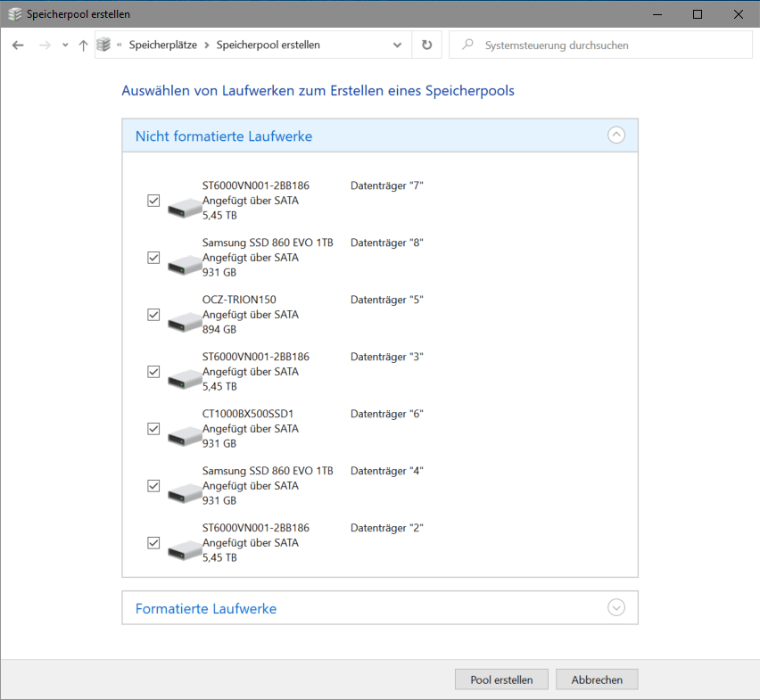Image resolution: width=760 pixels, height=700 pixels.
Task: Click the Datenträger "5" label
Action: coord(387,300)
